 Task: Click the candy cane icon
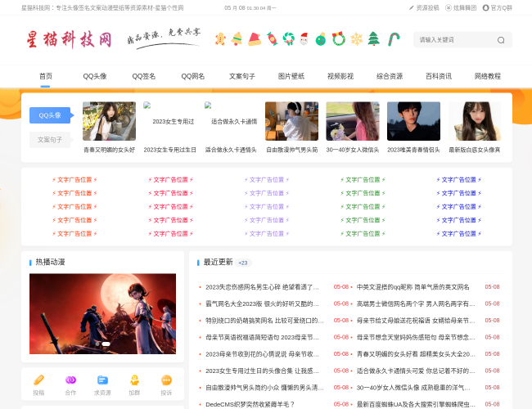point(394,39)
